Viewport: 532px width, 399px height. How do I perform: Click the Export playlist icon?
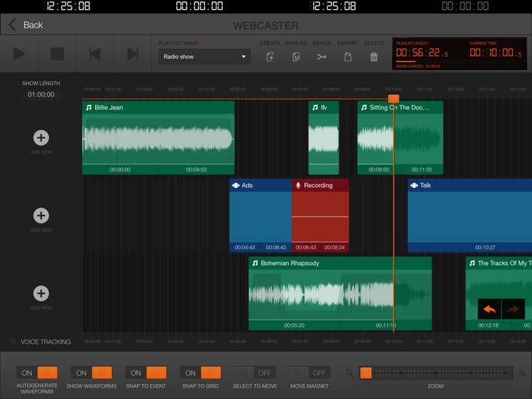click(348, 57)
